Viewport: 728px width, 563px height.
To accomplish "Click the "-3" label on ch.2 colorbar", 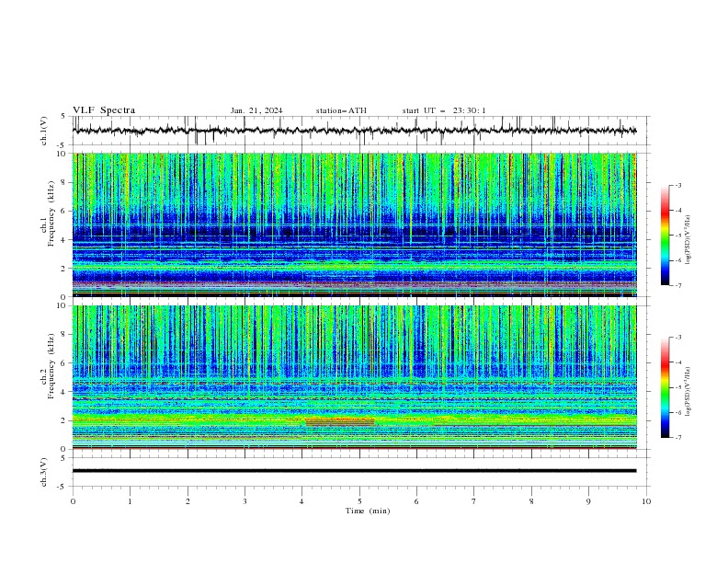I will pyautogui.click(x=678, y=338).
